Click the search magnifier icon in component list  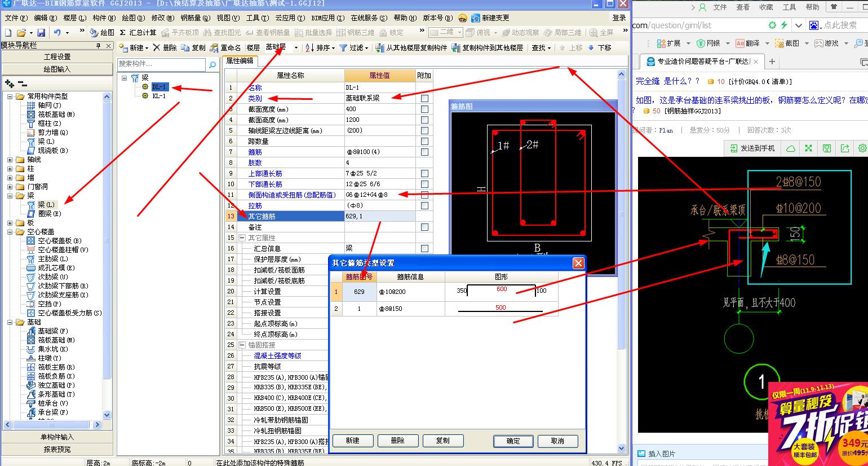click(212, 65)
